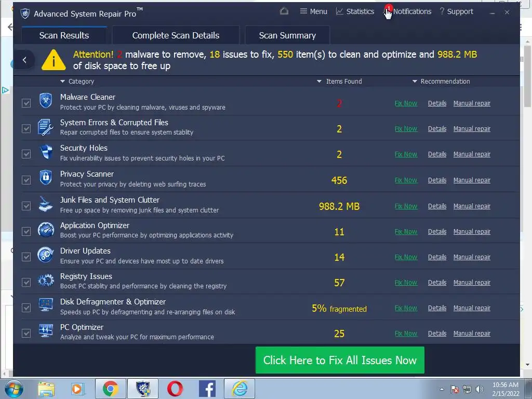Image resolution: width=532 pixels, height=399 pixels.
Task: Open Details for Disk Defragmenter & Optimizer
Action: coord(437,308)
